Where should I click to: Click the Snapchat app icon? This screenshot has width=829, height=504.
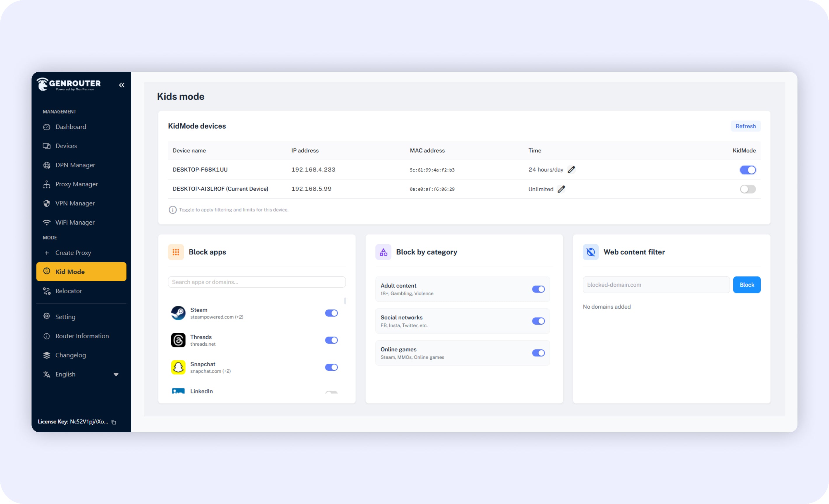pos(178,367)
